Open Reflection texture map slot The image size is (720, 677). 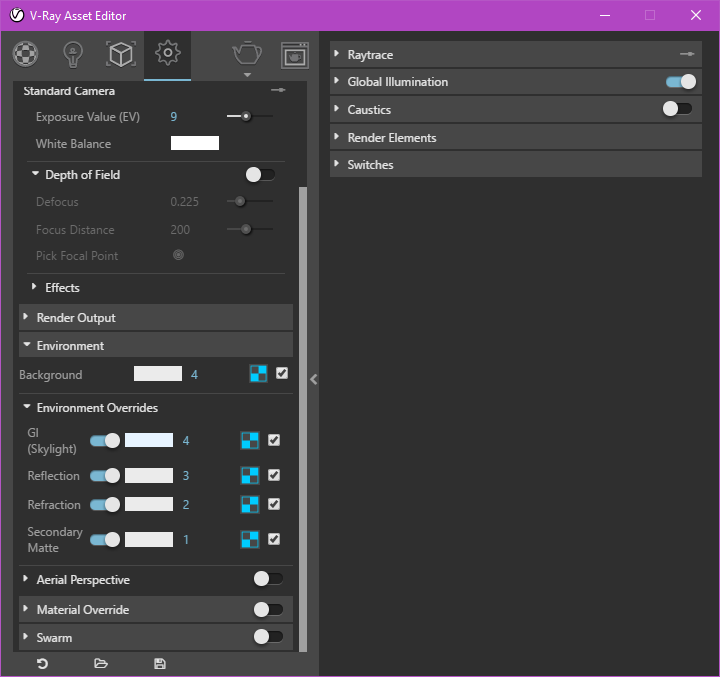(250, 475)
